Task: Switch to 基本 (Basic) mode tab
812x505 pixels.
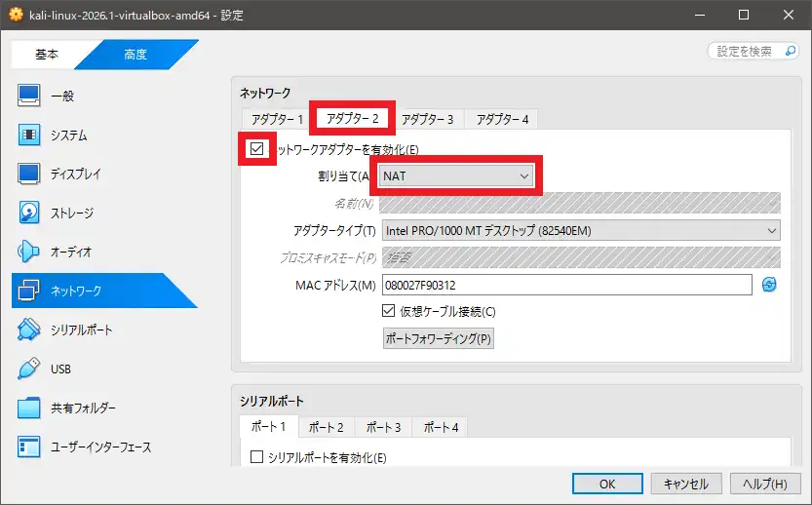Action: coord(47,55)
